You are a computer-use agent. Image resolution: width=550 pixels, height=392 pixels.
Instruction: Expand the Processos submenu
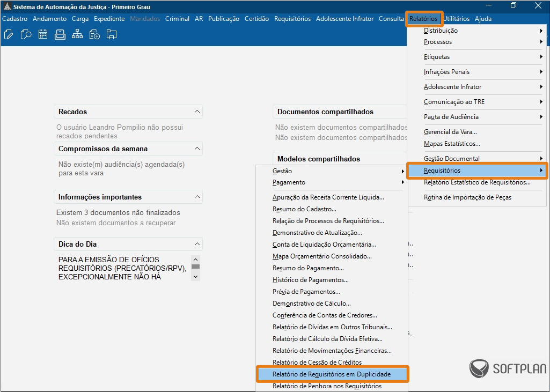(x=477, y=42)
